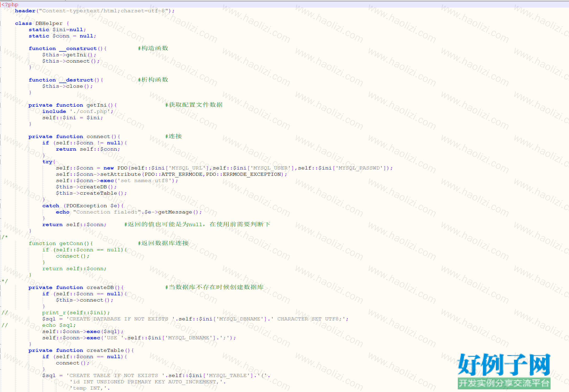Click the "private function connect()" definition
The width and height of the screenshot is (569, 392).
(x=74, y=137)
